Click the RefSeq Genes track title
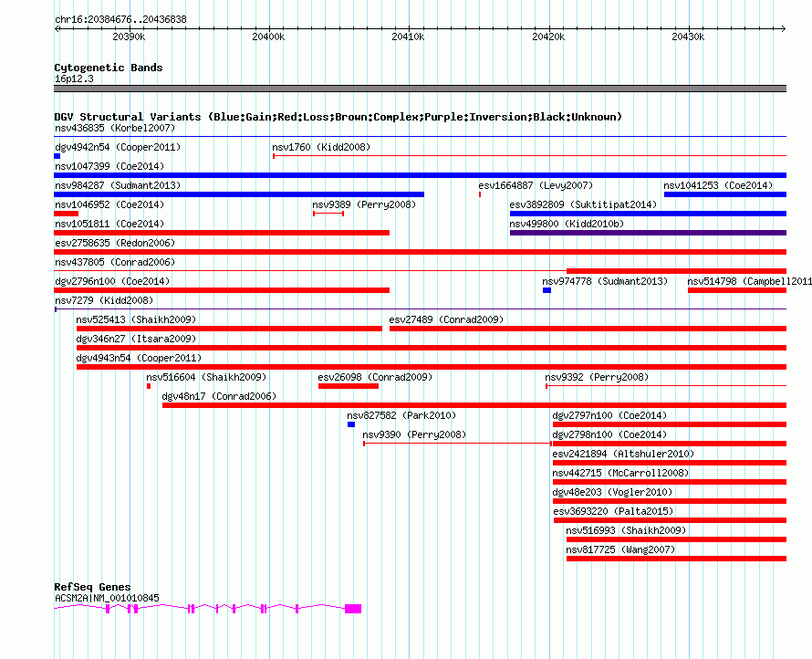This screenshot has height=659, width=812. coord(92,587)
